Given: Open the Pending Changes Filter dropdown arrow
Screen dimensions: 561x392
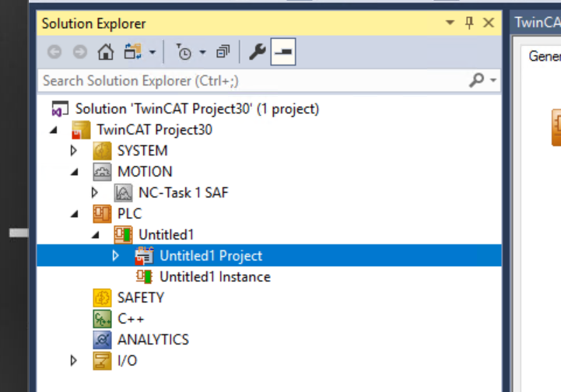Looking at the screenshot, I should click(x=202, y=52).
